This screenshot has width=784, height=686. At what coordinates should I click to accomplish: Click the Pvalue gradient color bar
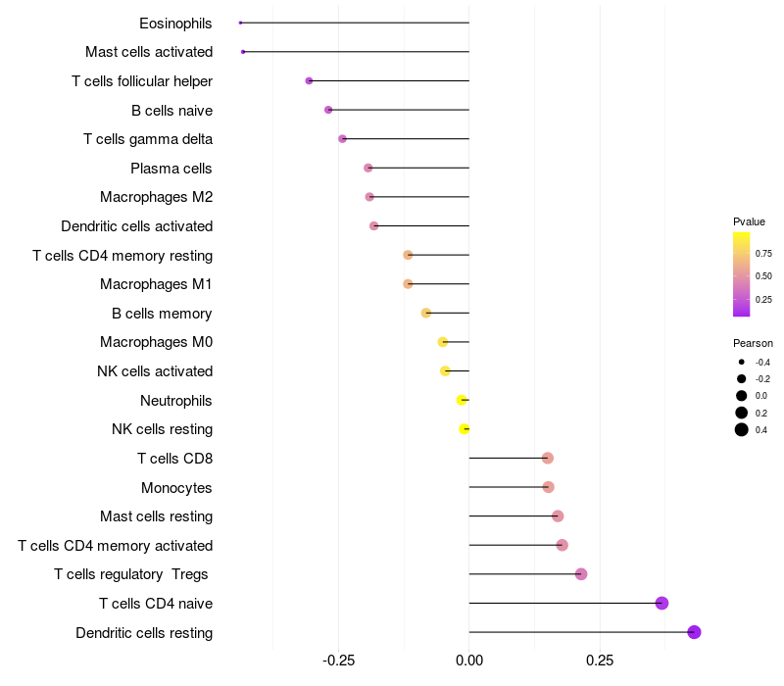tap(742, 274)
